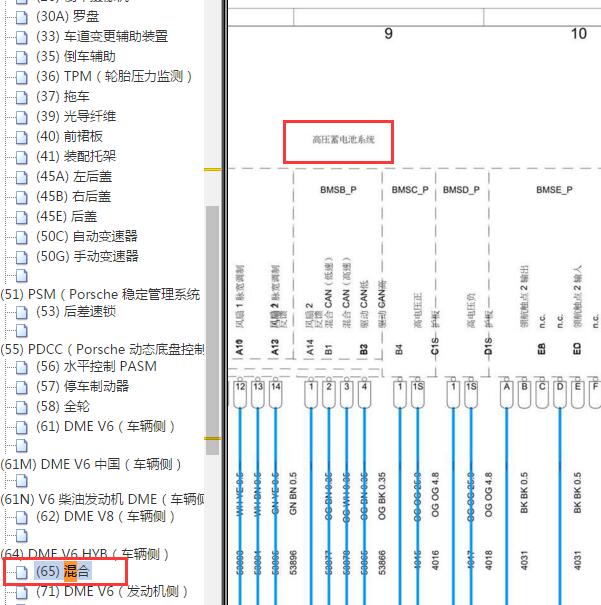The image size is (601, 605).
Task: Open (35) 倒车辅助 document
Action: pyautogui.click(x=76, y=57)
